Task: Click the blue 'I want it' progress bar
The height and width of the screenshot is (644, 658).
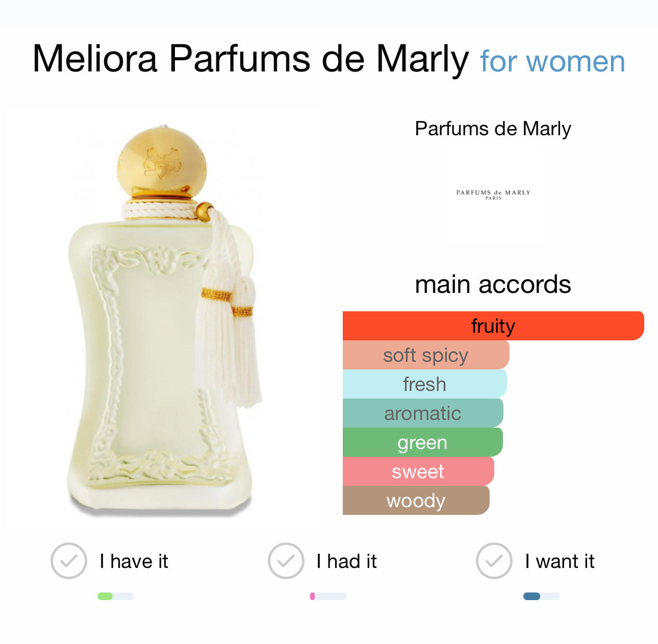Action: (542, 596)
